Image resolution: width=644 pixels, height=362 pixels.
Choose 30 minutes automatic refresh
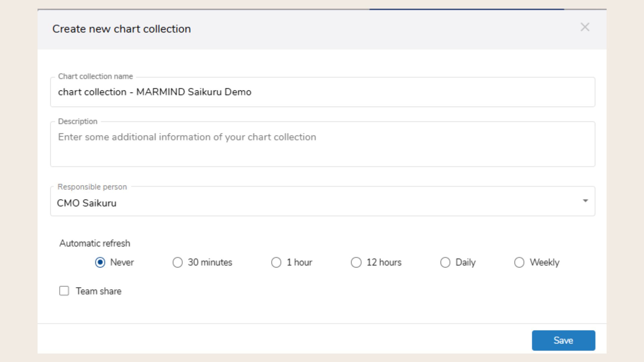coord(178,262)
